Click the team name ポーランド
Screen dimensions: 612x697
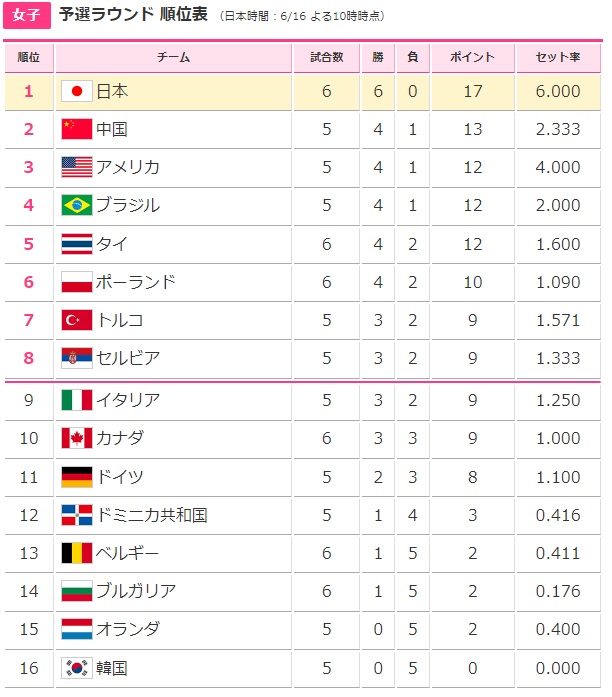[135, 282]
